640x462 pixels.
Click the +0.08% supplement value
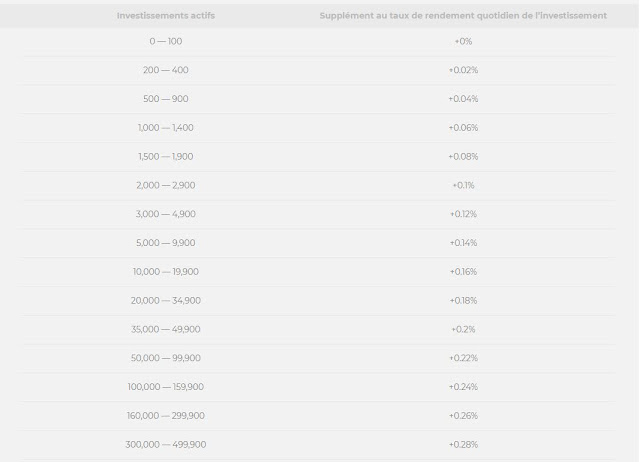[463, 156]
